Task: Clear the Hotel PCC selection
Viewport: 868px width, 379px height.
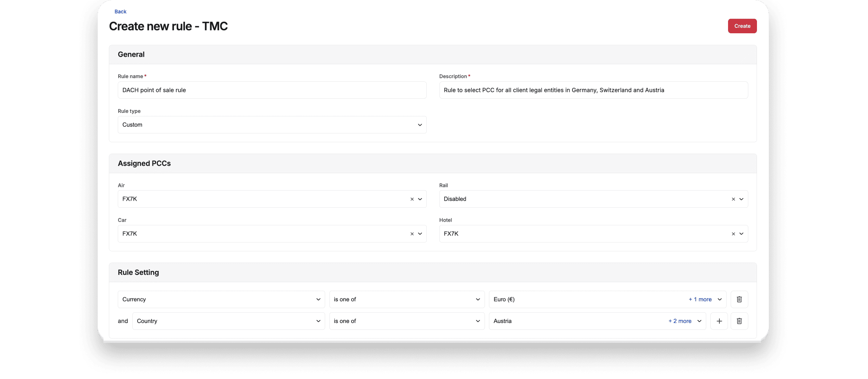Action: tap(733, 234)
